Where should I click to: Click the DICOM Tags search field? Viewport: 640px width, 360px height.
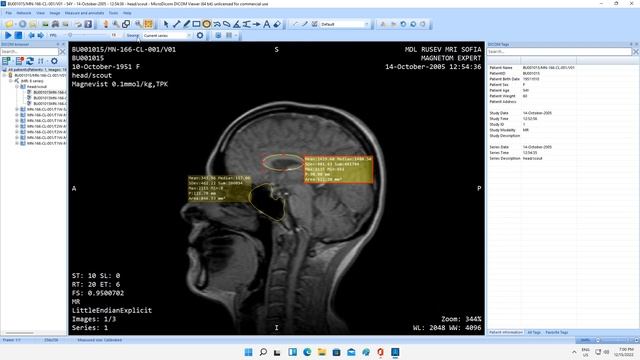(x=559, y=52)
